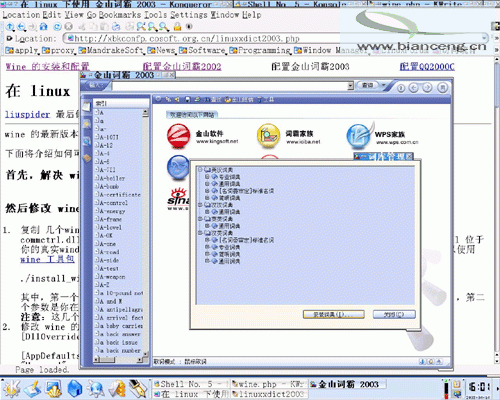Click word list vertical scrollbar up arrow
Screen dimensions: 500x400
(145, 113)
